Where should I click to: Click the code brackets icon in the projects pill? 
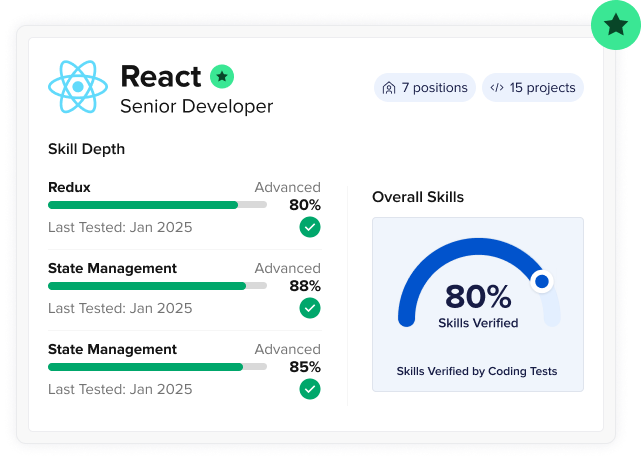[x=497, y=88]
